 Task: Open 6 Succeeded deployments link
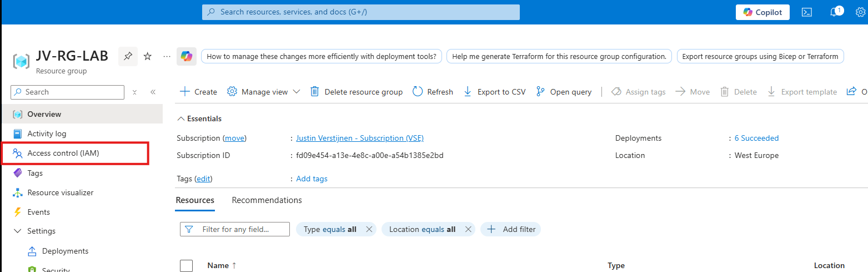click(x=756, y=138)
